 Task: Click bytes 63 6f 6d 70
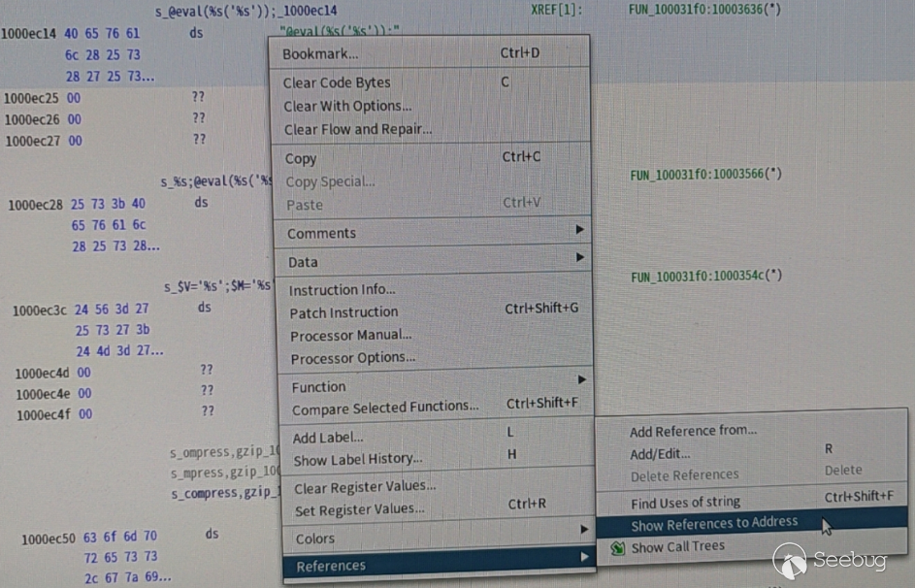[x=119, y=536]
